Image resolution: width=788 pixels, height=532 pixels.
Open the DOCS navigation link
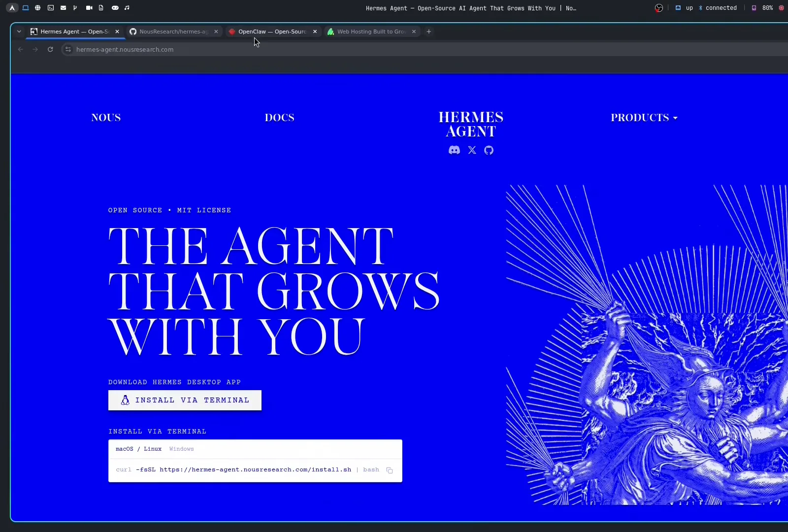coord(280,118)
